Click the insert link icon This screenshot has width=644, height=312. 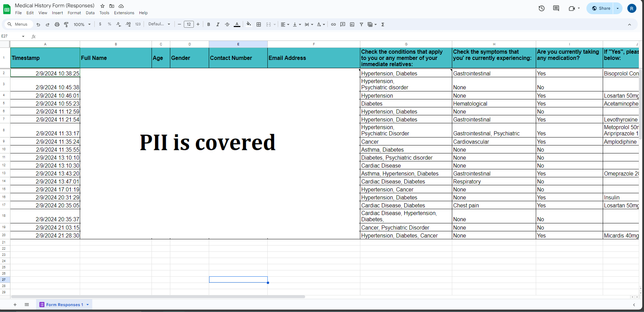click(x=333, y=25)
